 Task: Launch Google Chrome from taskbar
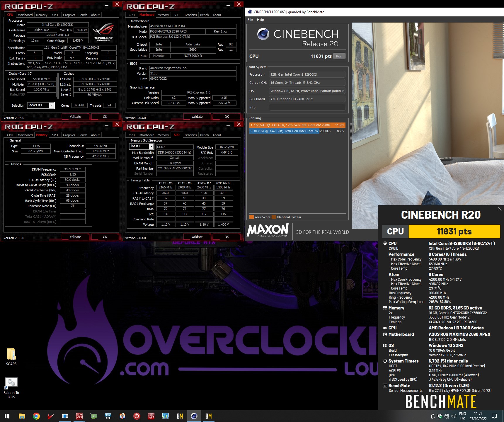click(36, 416)
